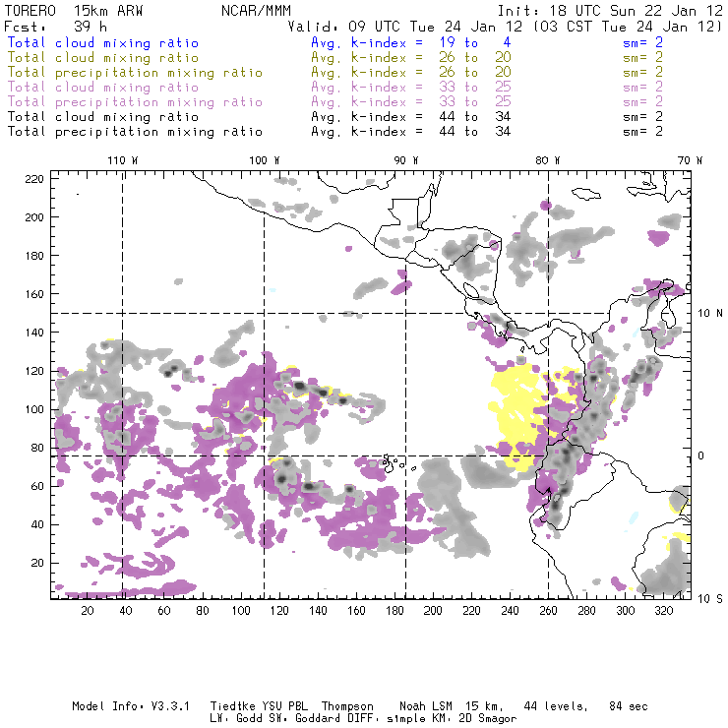Click the '160' tick on the vertical axis
The image size is (728, 728).
pyautogui.click(x=34, y=294)
